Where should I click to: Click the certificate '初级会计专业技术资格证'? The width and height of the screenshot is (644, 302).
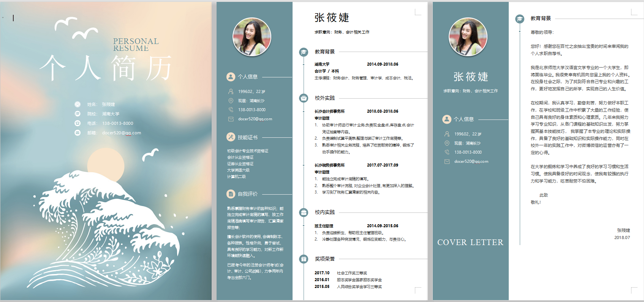(x=248, y=151)
